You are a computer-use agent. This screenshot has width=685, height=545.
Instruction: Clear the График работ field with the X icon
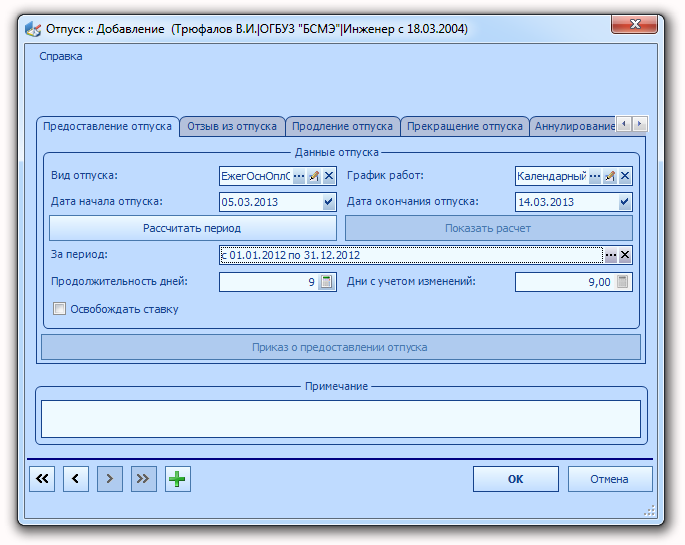coord(625,176)
